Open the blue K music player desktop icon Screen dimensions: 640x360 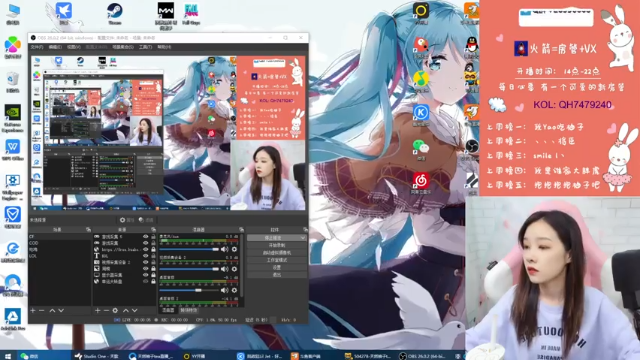coord(421,115)
